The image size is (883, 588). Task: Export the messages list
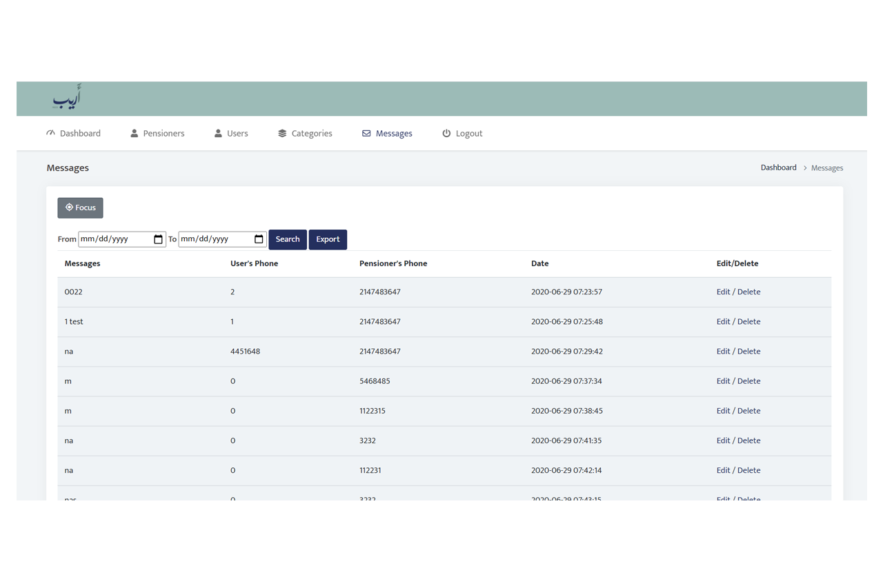click(x=328, y=239)
